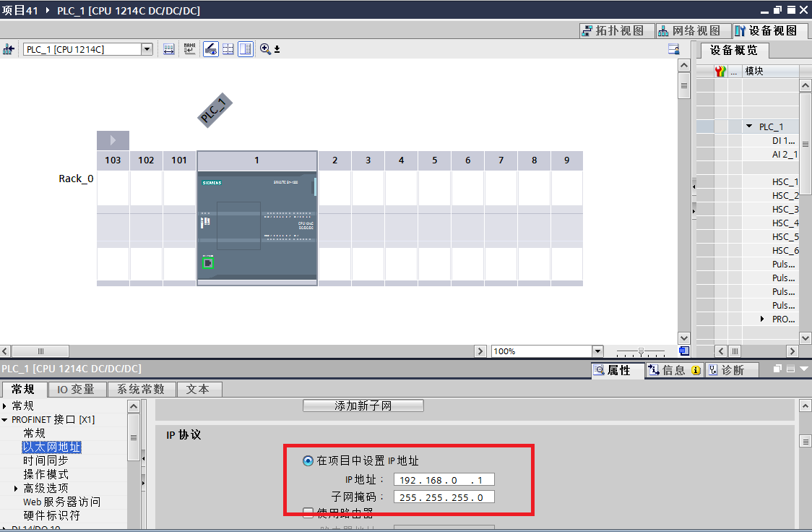This screenshot has height=532, width=812.
Task: Click the PROFINET port on the PLC
Action: tap(208, 263)
